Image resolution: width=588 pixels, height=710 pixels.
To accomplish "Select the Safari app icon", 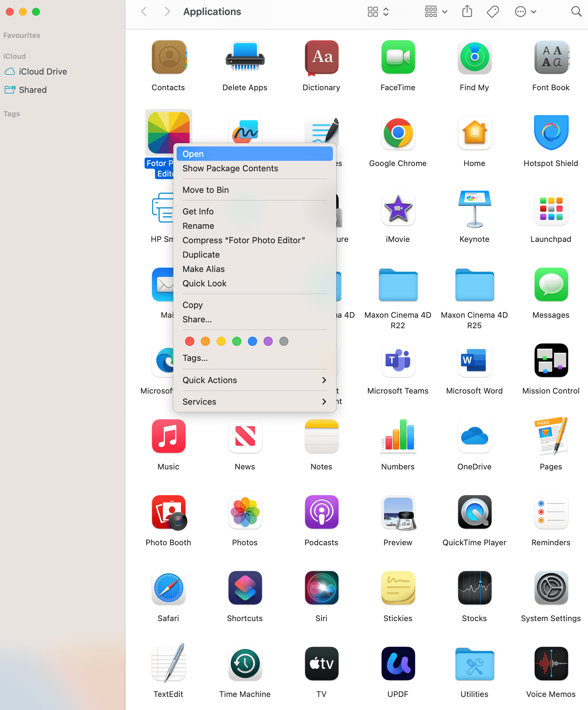I will pos(168,588).
